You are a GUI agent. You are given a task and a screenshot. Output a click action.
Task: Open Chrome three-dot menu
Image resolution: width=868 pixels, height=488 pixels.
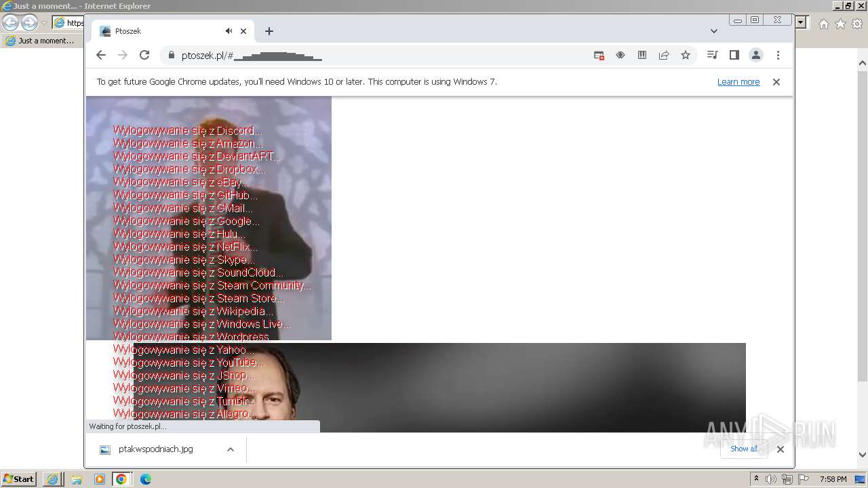[x=778, y=56]
